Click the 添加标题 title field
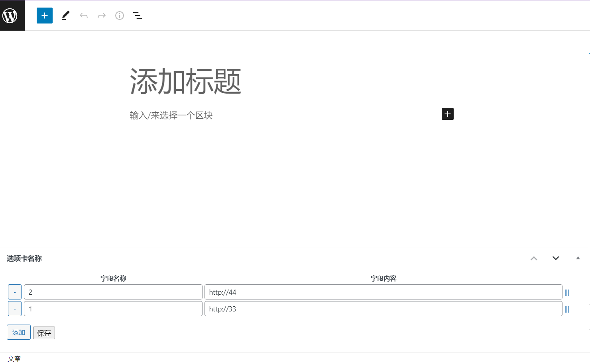Viewport: 590px width, 364px height. pyautogui.click(x=186, y=82)
